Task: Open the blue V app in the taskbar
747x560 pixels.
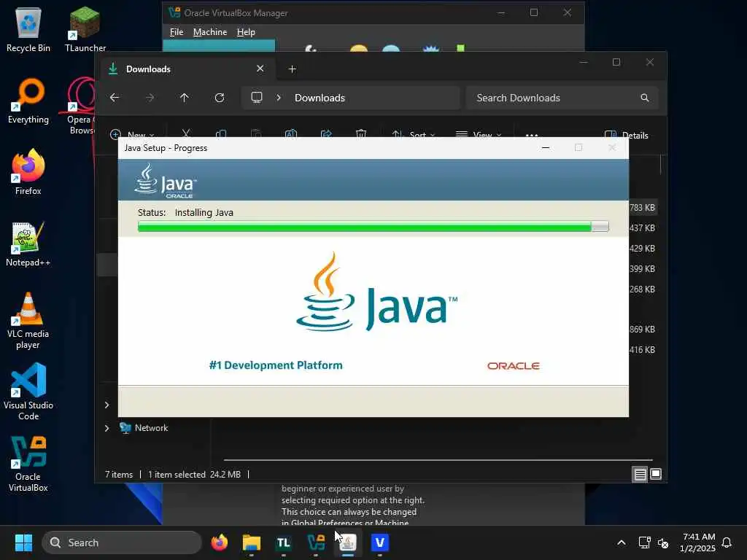Action: (379, 542)
